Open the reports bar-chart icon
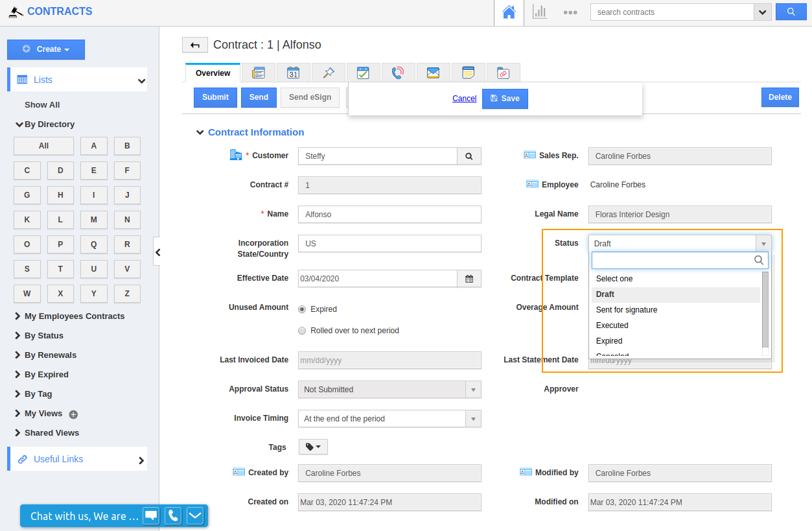Viewport: 812px width, 531px height. tap(539, 12)
